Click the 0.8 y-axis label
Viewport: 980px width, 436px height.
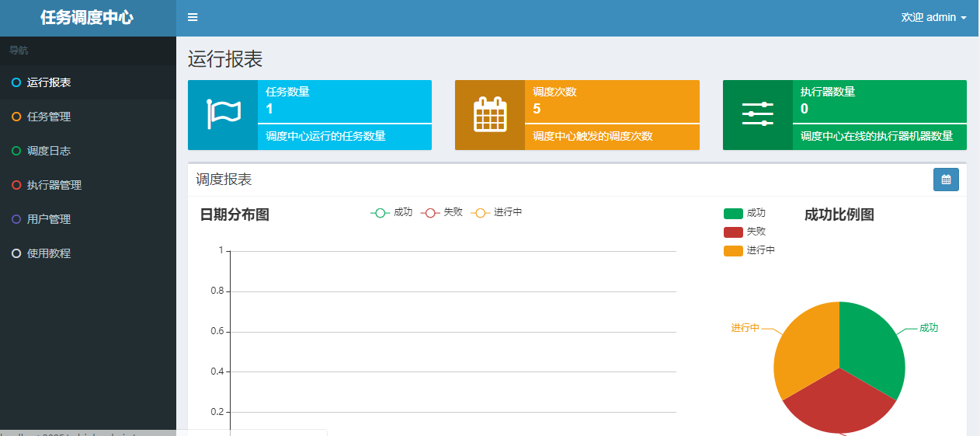217,291
